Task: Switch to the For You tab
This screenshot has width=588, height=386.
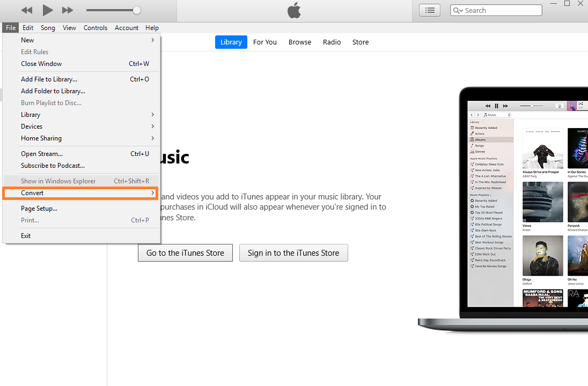Action: (x=264, y=42)
